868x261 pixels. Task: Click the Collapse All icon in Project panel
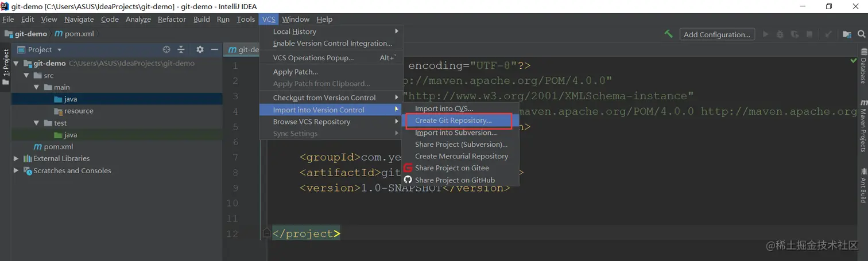coord(181,50)
